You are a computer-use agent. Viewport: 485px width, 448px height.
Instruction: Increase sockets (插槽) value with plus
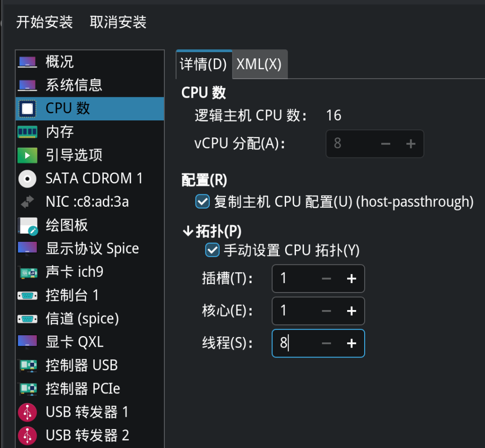[x=351, y=279]
